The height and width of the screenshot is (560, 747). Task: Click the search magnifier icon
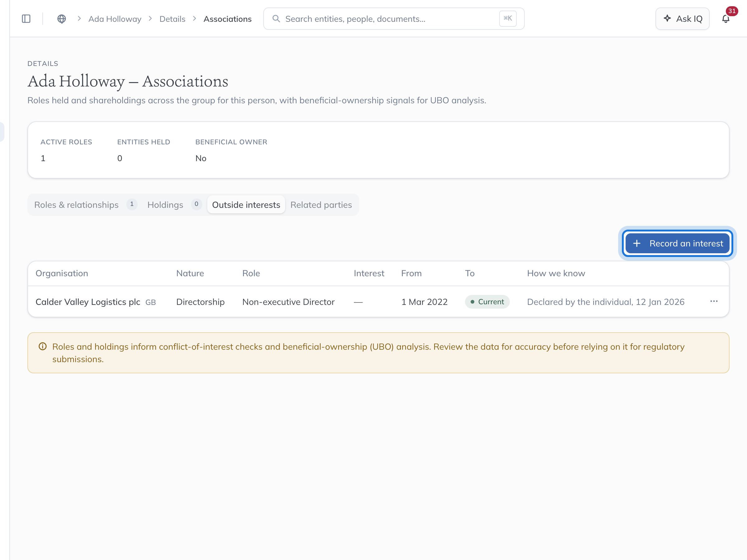pyautogui.click(x=276, y=19)
